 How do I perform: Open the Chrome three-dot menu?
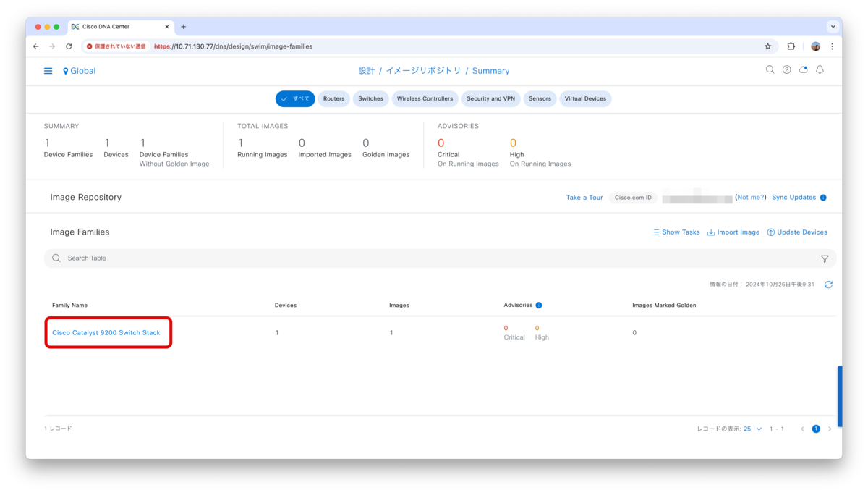(x=832, y=46)
